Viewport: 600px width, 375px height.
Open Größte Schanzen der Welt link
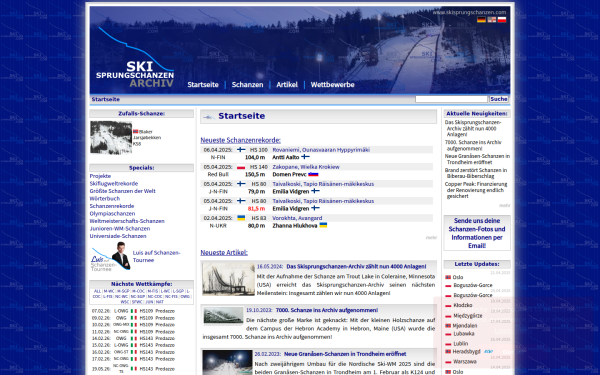[122, 191]
